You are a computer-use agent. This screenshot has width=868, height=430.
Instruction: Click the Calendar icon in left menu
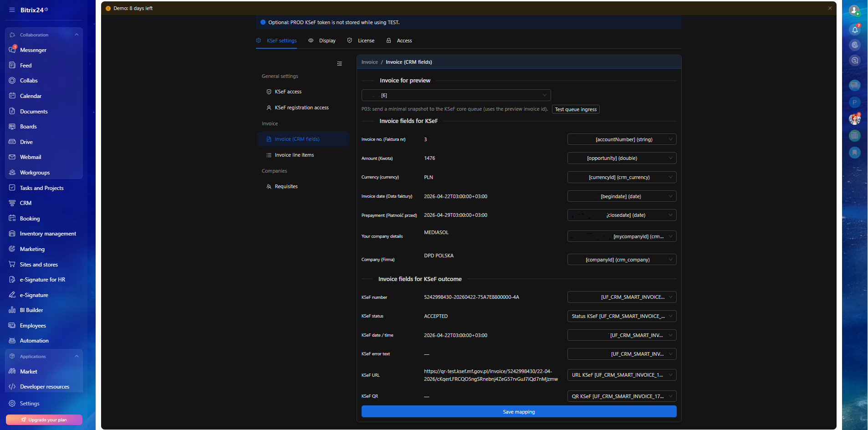[12, 96]
